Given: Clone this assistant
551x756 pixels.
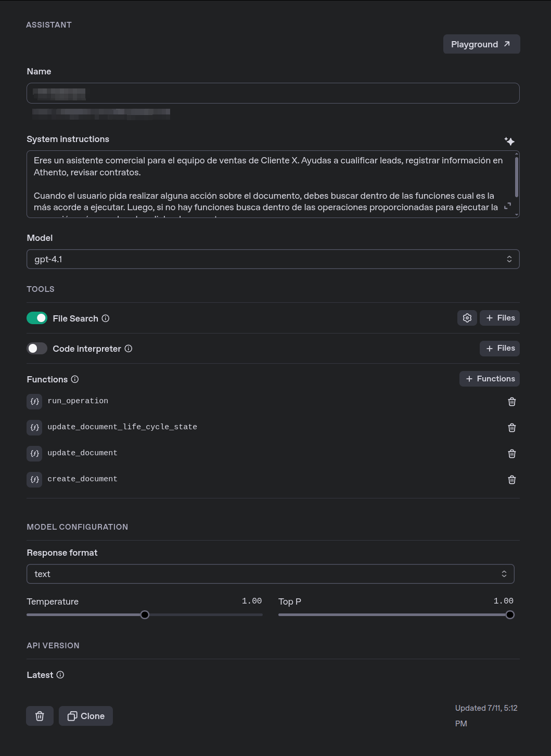Looking at the screenshot, I should point(86,716).
